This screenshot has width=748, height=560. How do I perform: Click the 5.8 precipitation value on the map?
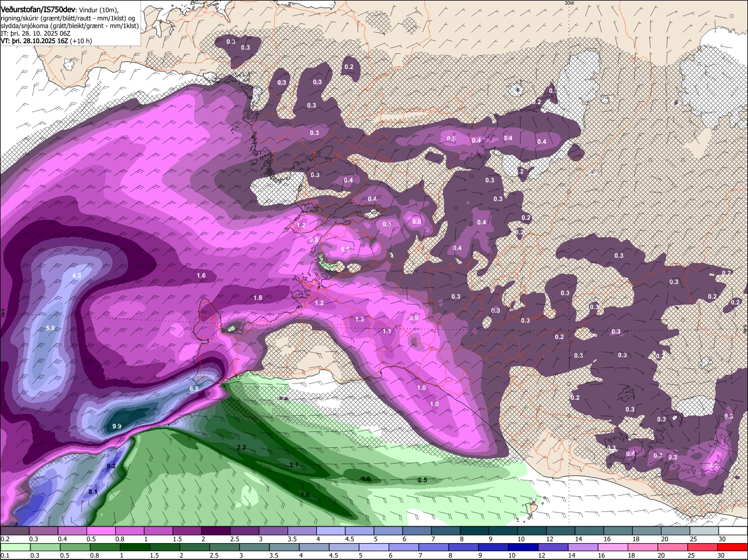tap(50, 329)
